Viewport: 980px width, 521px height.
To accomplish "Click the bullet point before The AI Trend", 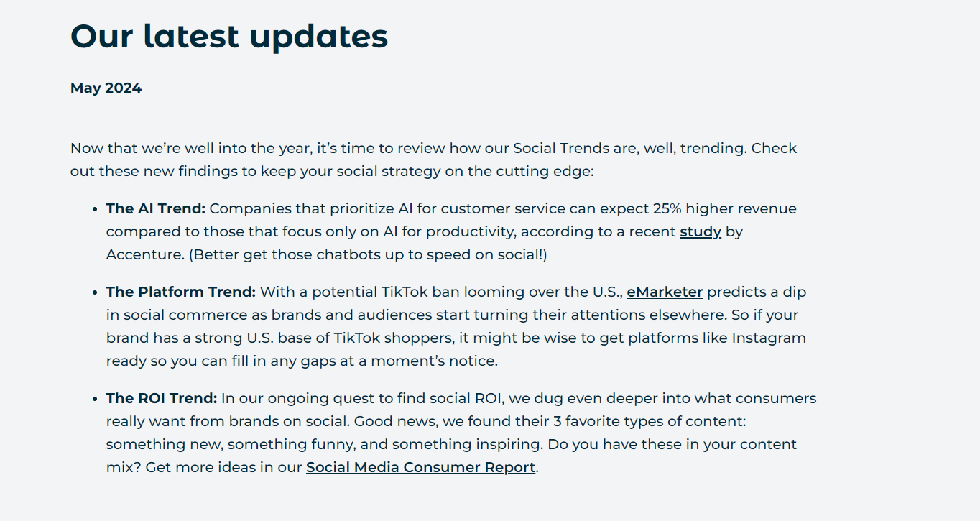I will click(96, 210).
